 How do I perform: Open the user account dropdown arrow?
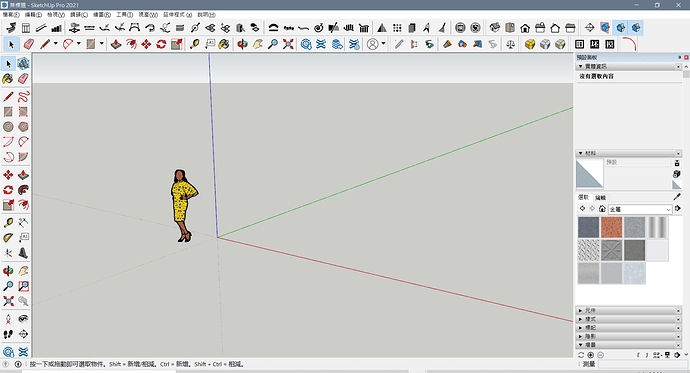click(384, 44)
